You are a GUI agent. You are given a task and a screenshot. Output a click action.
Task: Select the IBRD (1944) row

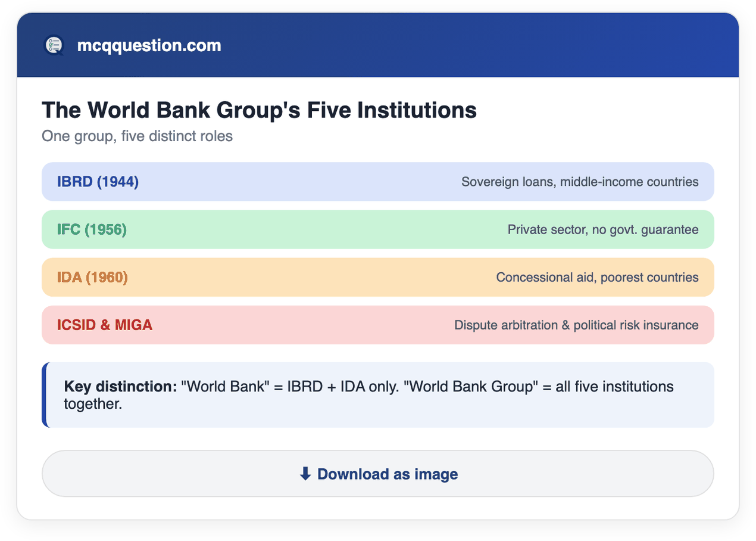pyautogui.click(x=378, y=182)
